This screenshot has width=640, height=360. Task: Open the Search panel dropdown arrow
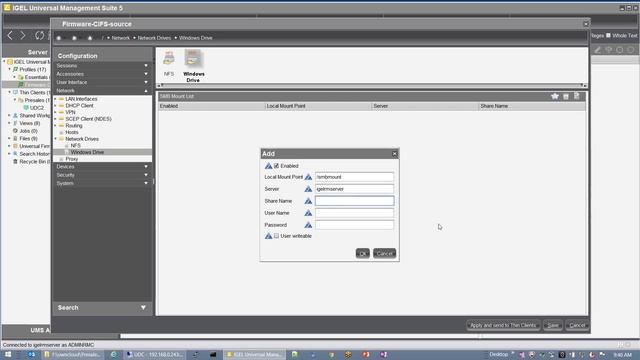(x=143, y=307)
